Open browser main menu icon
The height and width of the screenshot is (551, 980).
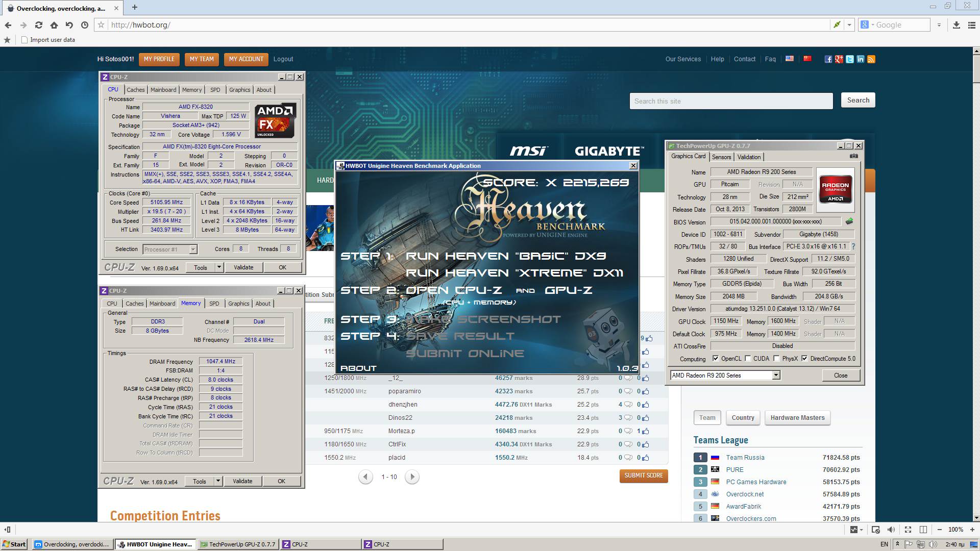[971, 25]
